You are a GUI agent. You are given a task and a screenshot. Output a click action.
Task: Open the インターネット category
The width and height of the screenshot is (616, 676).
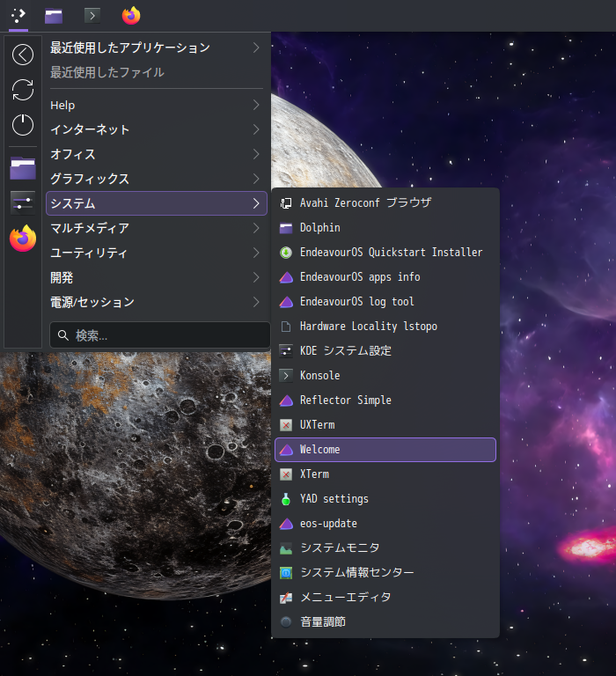(157, 129)
